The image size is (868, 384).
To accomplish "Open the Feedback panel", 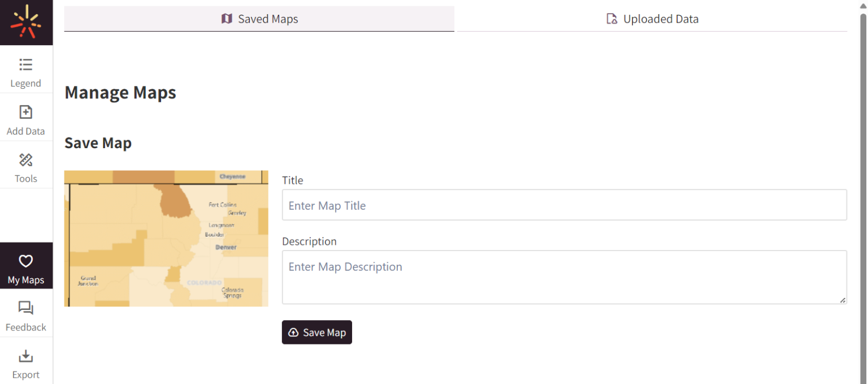I will click(x=25, y=314).
